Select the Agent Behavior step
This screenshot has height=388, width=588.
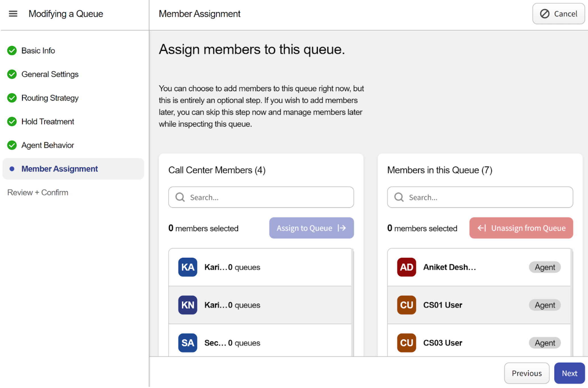[x=47, y=145]
